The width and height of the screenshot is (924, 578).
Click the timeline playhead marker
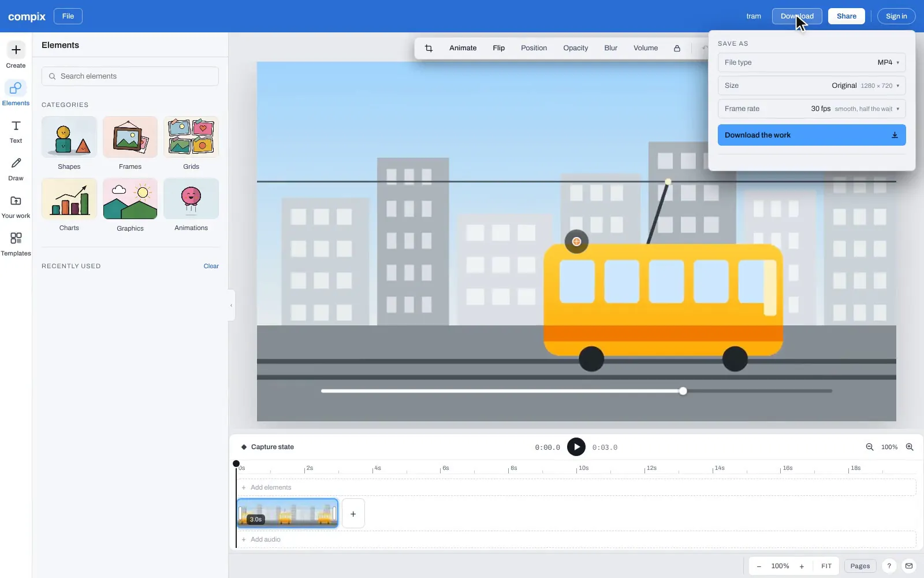[236, 464]
